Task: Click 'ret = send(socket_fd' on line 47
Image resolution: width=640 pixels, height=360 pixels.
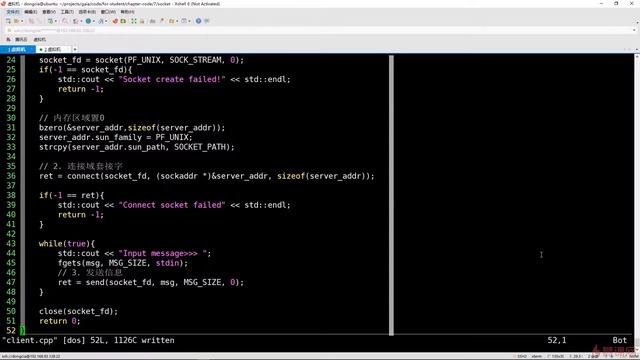Action: click(x=151, y=282)
